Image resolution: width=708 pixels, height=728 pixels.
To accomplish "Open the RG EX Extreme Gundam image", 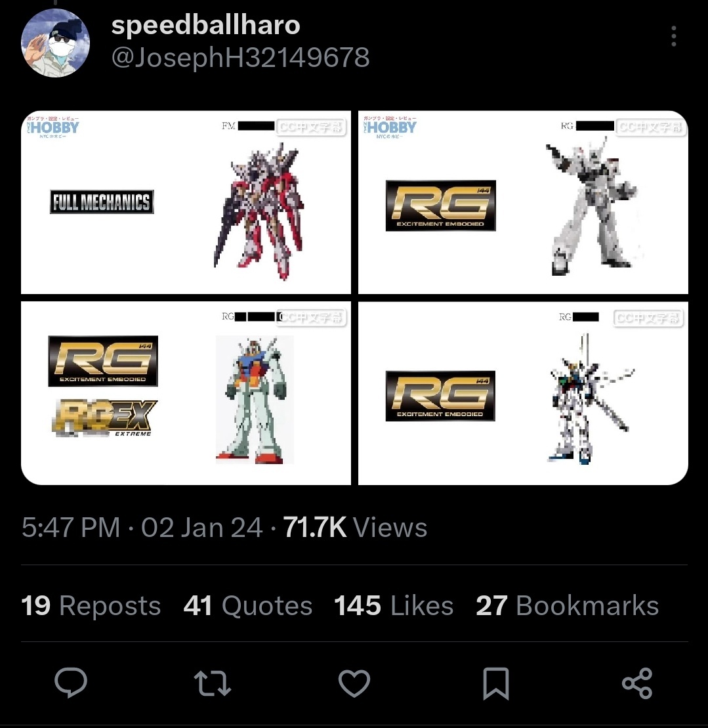I will click(186, 393).
